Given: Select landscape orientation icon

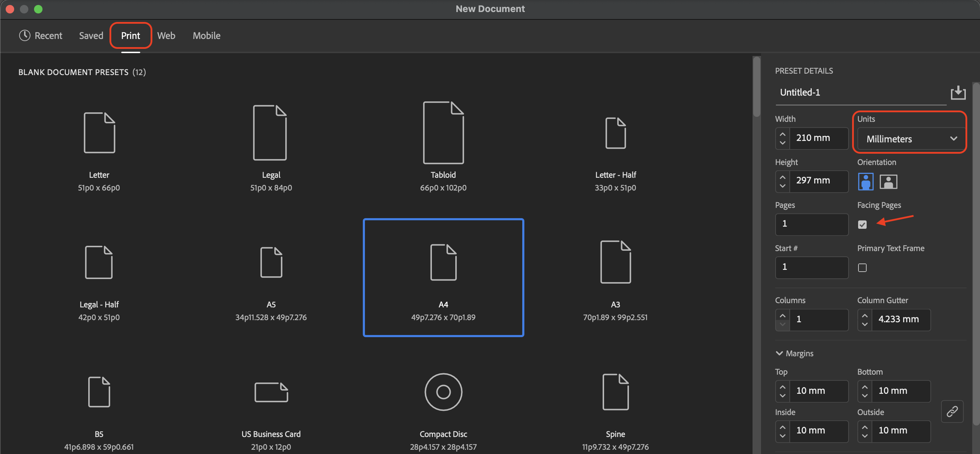Looking at the screenshot, I should click(x=888, y=181).
